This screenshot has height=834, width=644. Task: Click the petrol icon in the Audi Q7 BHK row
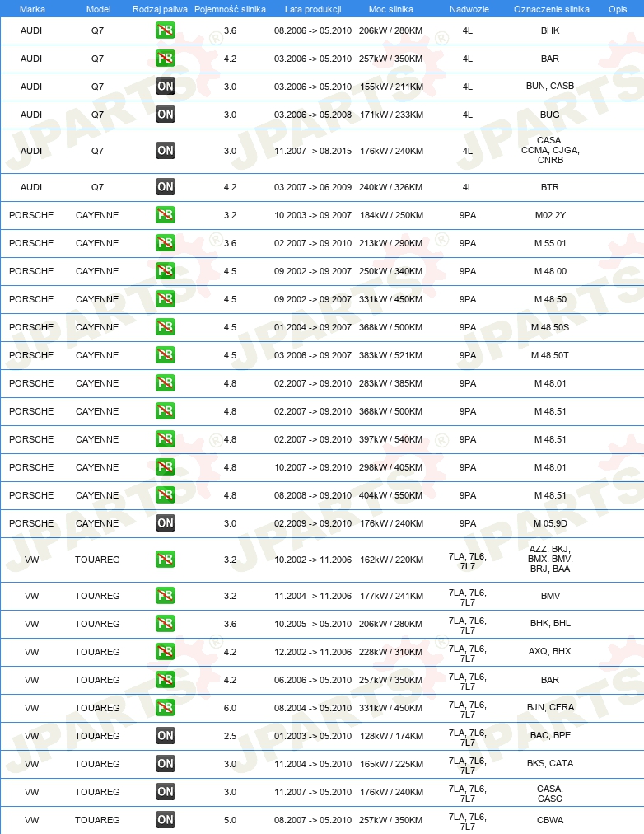pos(166,30)
